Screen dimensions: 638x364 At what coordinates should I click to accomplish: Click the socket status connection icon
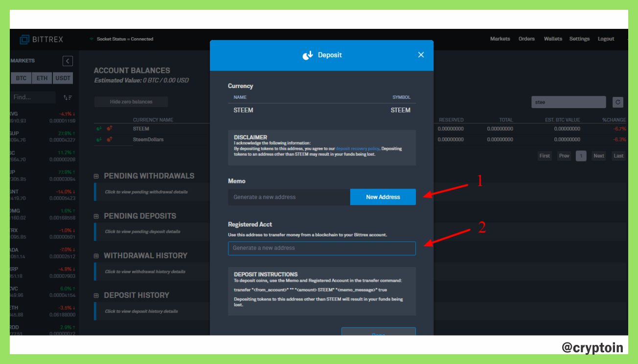(91, 39)
